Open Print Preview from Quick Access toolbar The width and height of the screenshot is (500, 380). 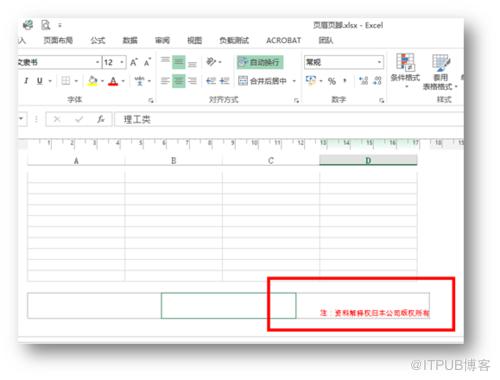click(x=45, y=25)
